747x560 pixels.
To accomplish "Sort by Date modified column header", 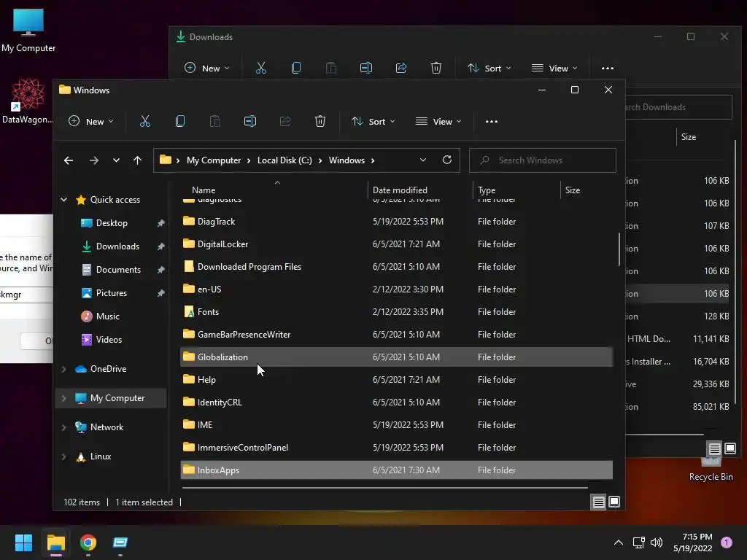I will point(400,190).
